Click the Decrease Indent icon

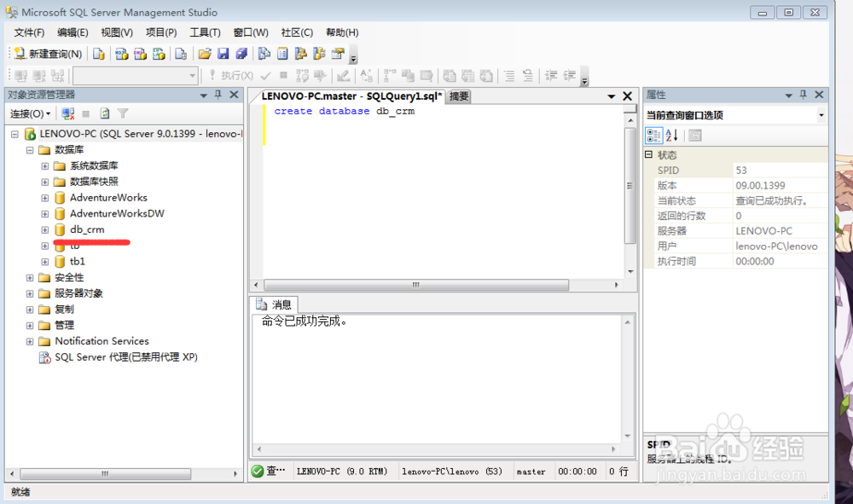pos(551,76)
